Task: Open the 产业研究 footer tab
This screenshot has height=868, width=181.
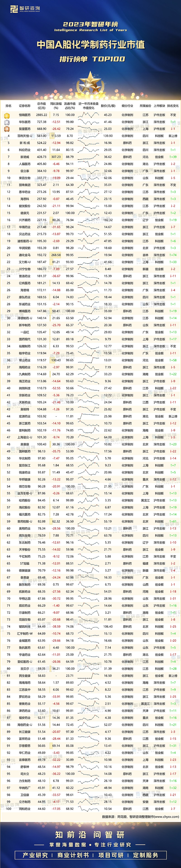Action: [x=36, y=855]
